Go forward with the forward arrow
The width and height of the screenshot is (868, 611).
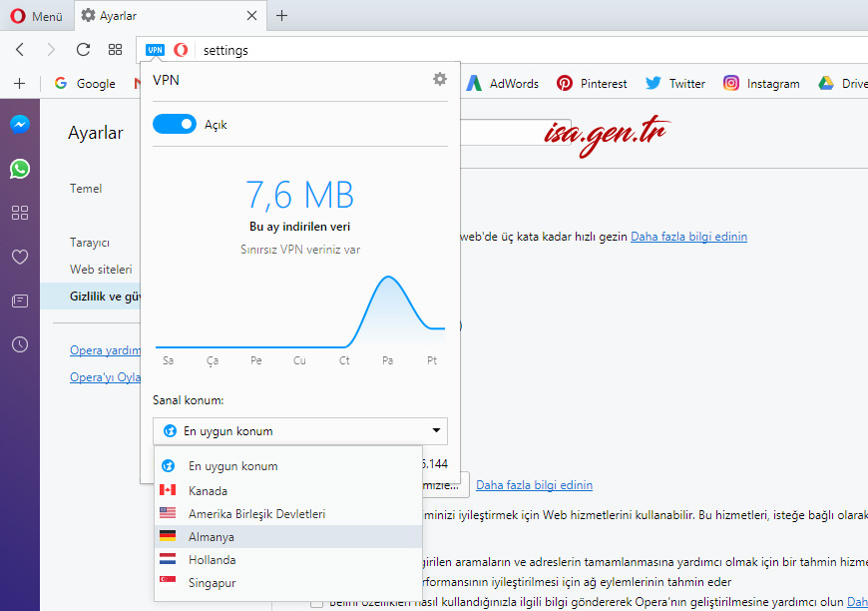[51, 50]
